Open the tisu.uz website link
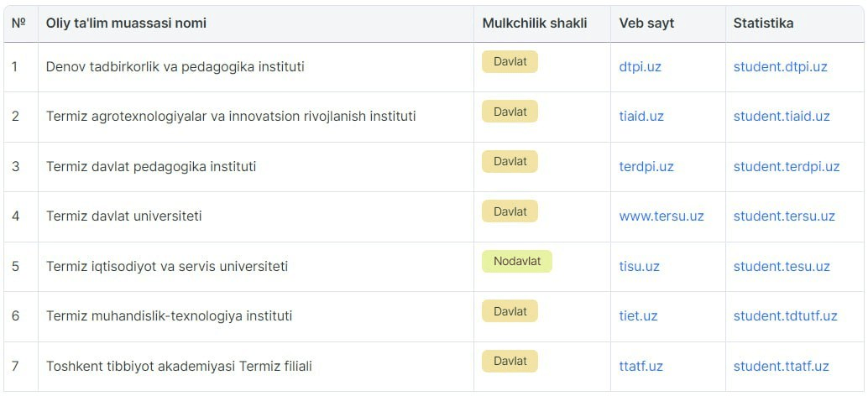The height and width of the screenshot is (396, 868). (x=639, y=267)
